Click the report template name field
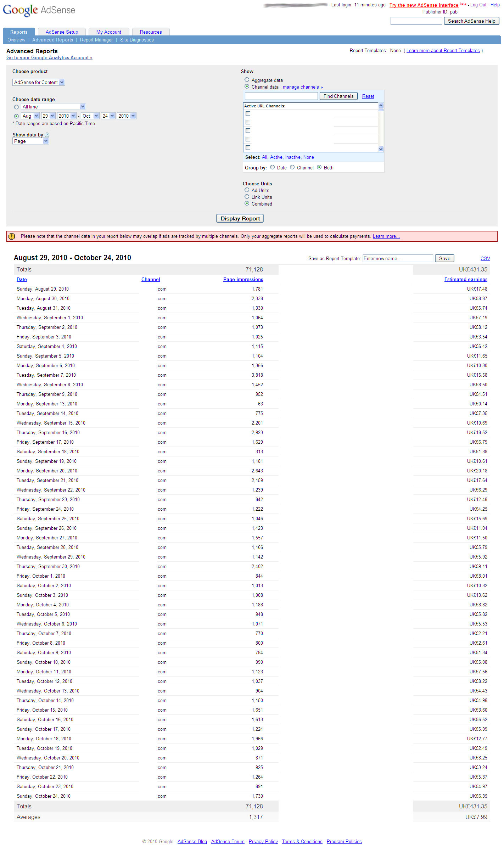The height and width of the screenshot is (847, 504). 397,258
